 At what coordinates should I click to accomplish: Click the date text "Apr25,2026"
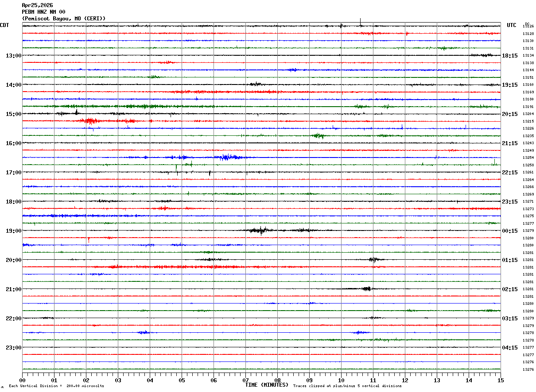37,5
